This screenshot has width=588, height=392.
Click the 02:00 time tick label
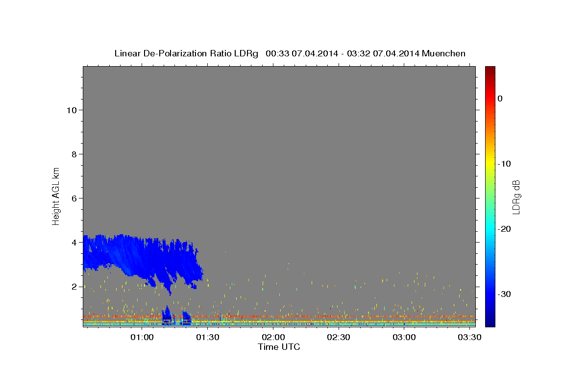coord(273,338)
